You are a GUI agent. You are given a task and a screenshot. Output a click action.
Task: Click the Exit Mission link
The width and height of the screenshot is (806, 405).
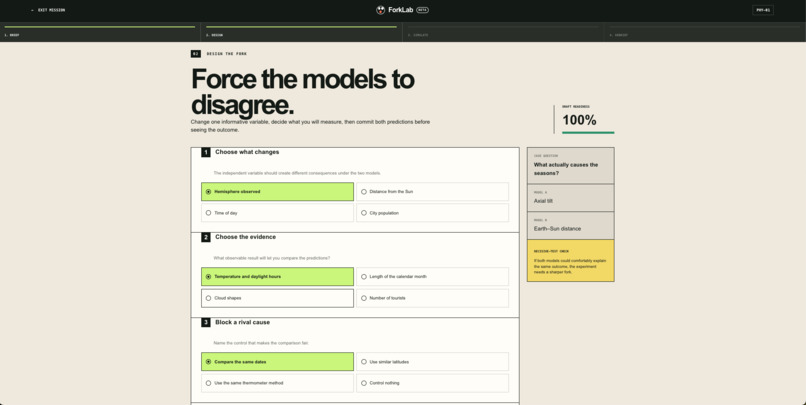point(48,10)
